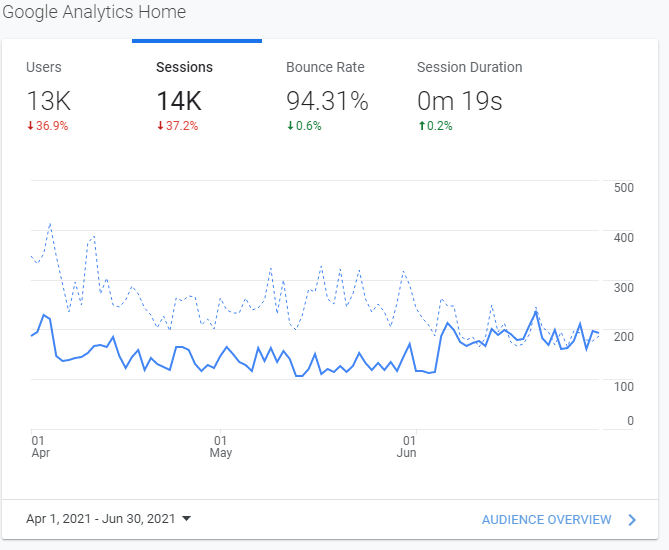Image resolution: width=669 pixels, height=550 pixels.
Task: Click the red down arrow beside 37.2%
Action: point(160,126)
